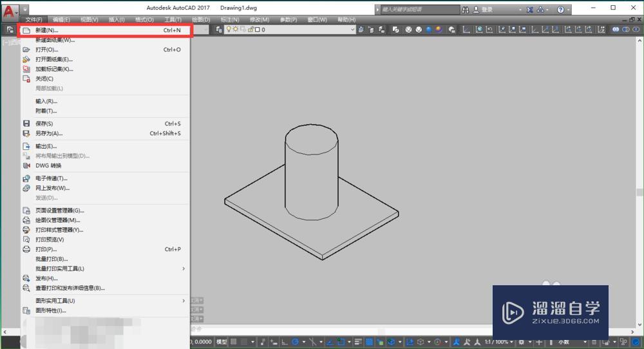This screenshot has height=349, width=644.
Task: Choose 电子传递(T)... in File menu
Action: (x=106, y=178)
